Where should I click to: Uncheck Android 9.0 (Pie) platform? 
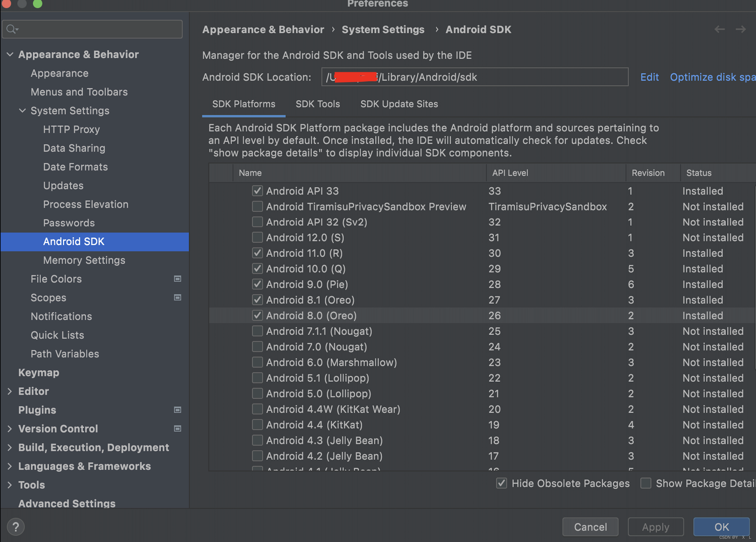tap(257, 284)
